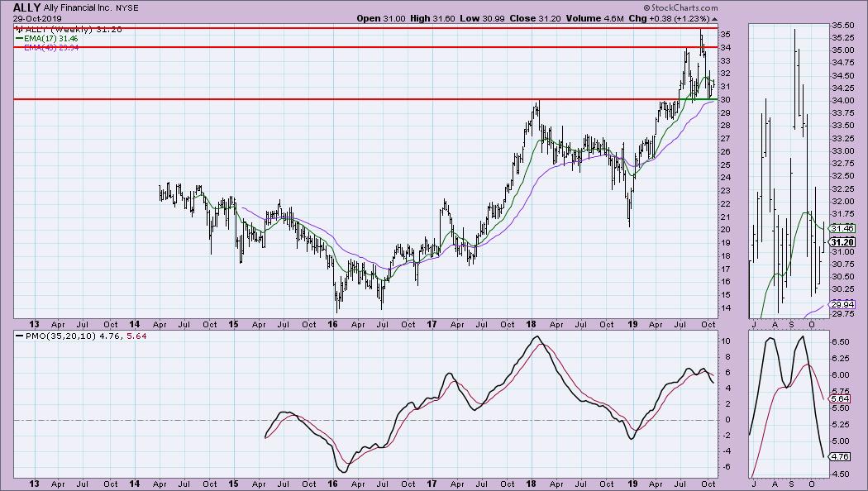Click the green EMA(17) legend line swatch
This screenshot has height=491, width=868.
coord(19,39)
